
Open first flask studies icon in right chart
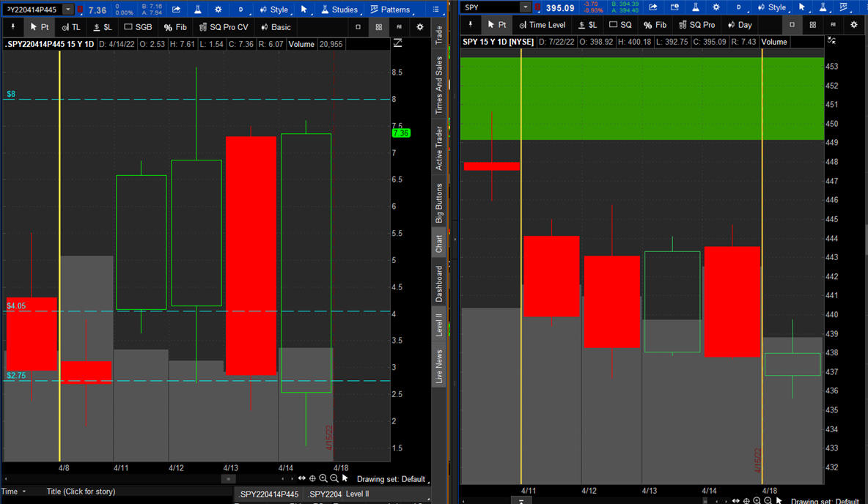pos(695,7)
